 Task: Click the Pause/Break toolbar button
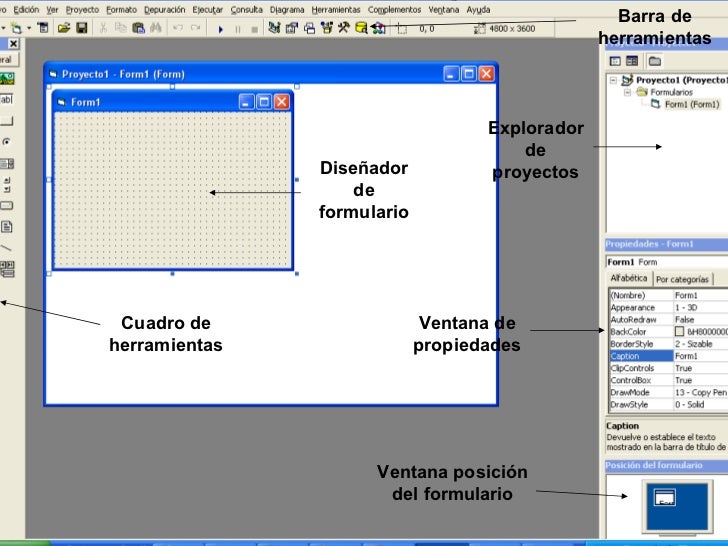tap(238, 29)
